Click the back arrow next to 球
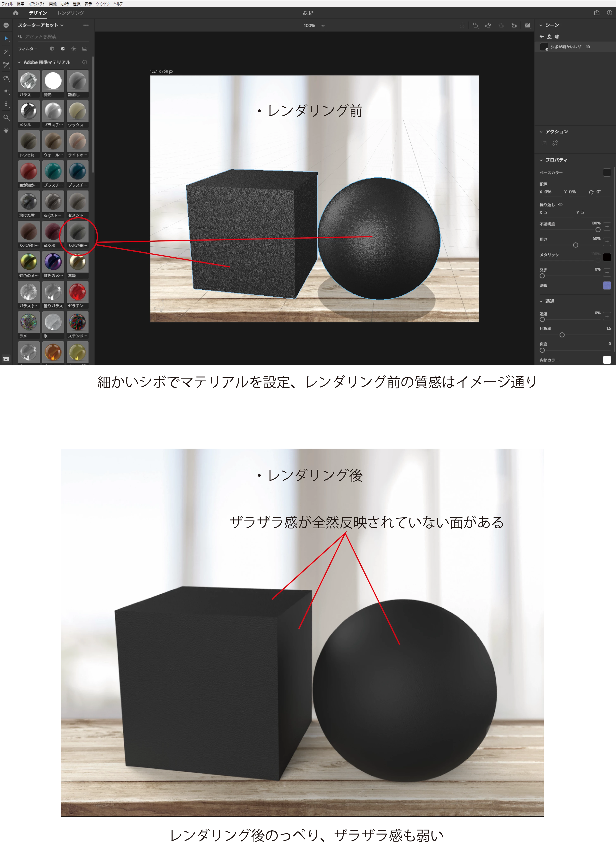The image size is (616, 849). 542,36
